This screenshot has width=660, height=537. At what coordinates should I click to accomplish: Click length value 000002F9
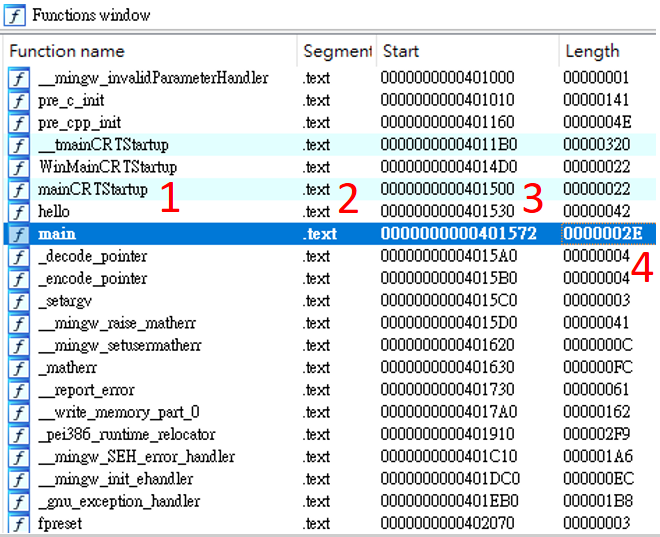coord(597,435)
